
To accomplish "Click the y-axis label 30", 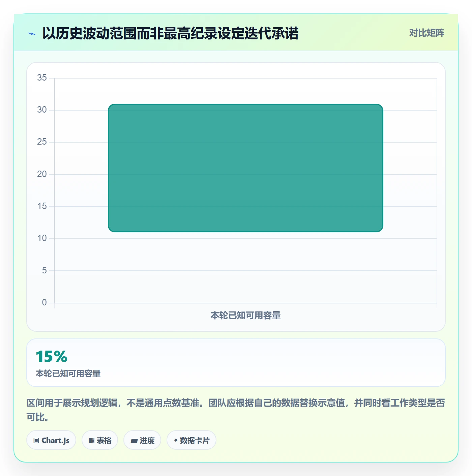I will point(42,110).
